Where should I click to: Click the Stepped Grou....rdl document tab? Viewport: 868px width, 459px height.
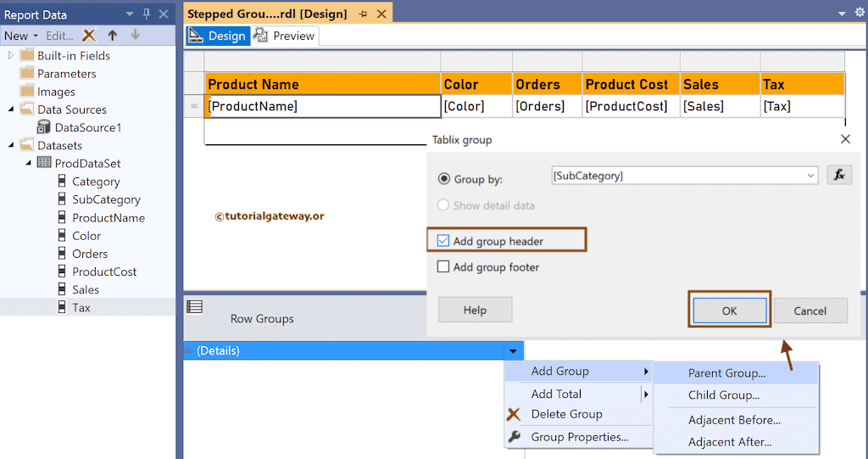[267, 14]
